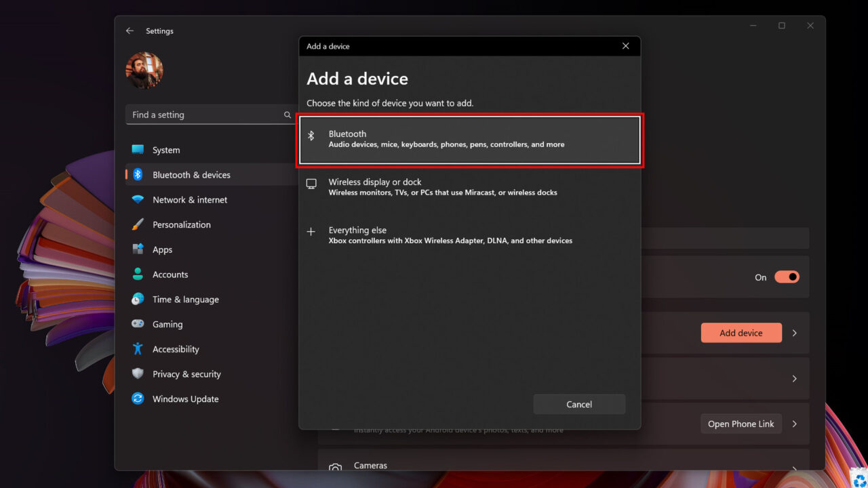Select Everything else device type
This screenshot has height=488, width=868.
pos(470,235)
